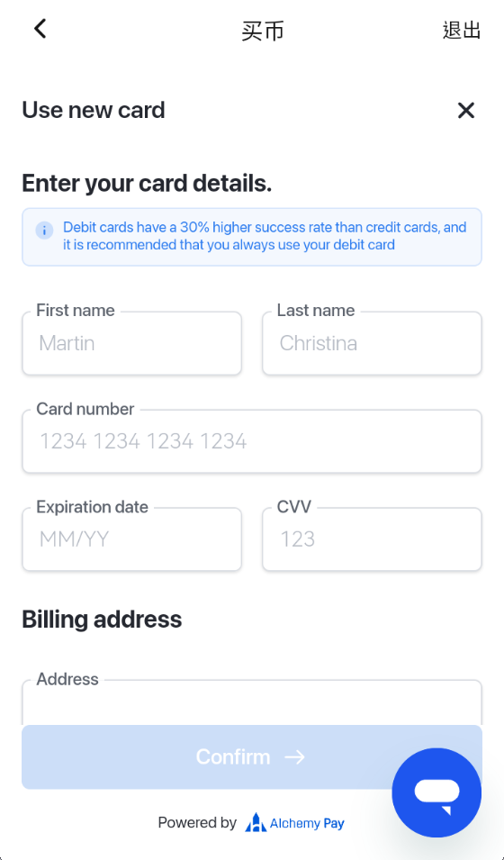Click the CVV input box
Screen dimensions: 504x860
coord(372,539)
